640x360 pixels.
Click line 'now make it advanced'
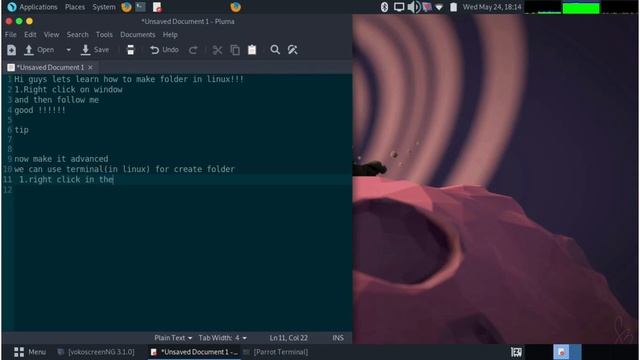pos(61,159)
